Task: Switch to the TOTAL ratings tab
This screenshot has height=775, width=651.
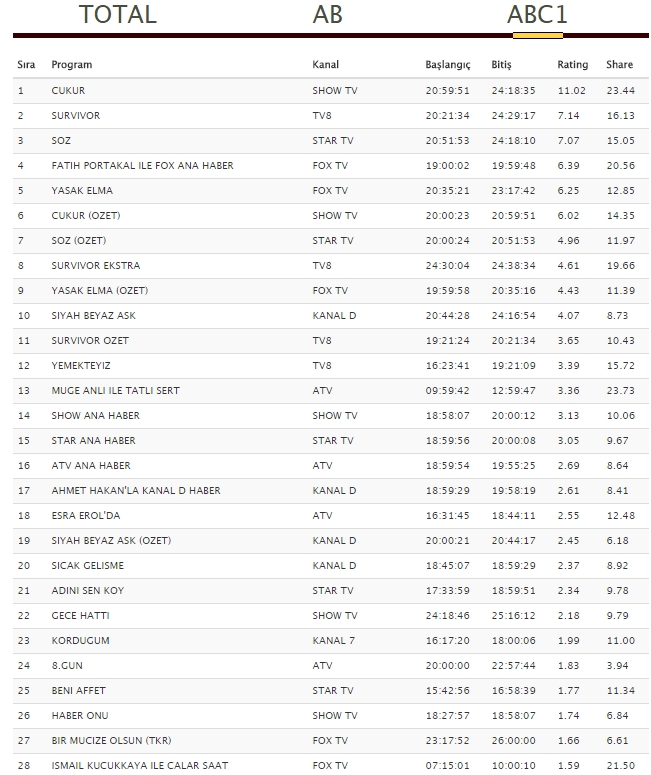Action: [x=118, y=14]
